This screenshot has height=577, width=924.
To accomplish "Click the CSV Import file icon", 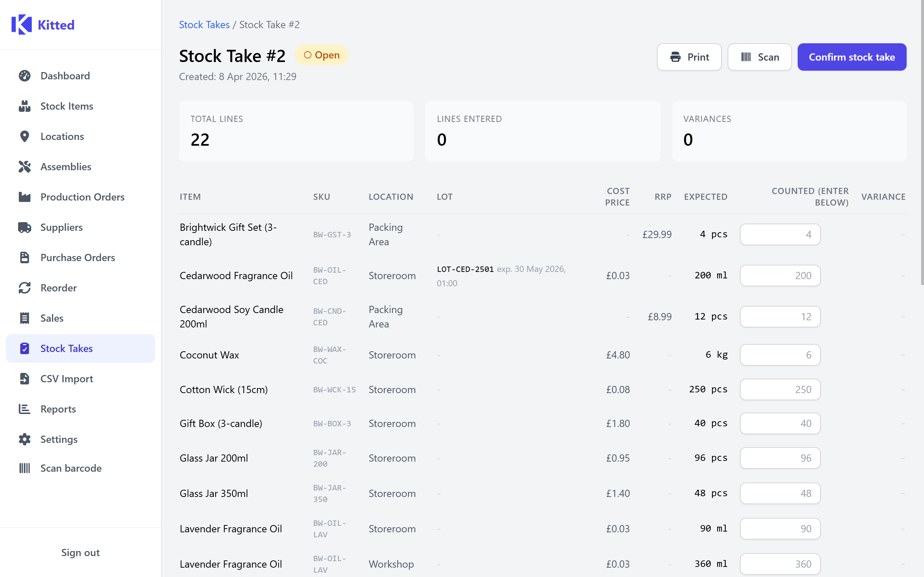I will tap(25, 379).
